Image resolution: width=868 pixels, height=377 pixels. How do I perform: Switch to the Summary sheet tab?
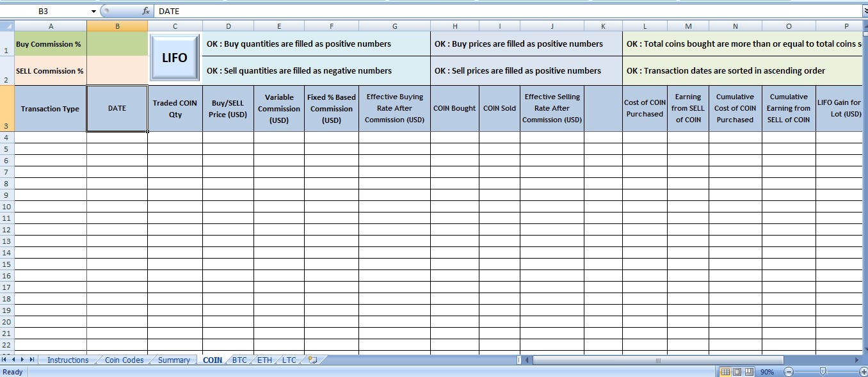click(174, 360)
